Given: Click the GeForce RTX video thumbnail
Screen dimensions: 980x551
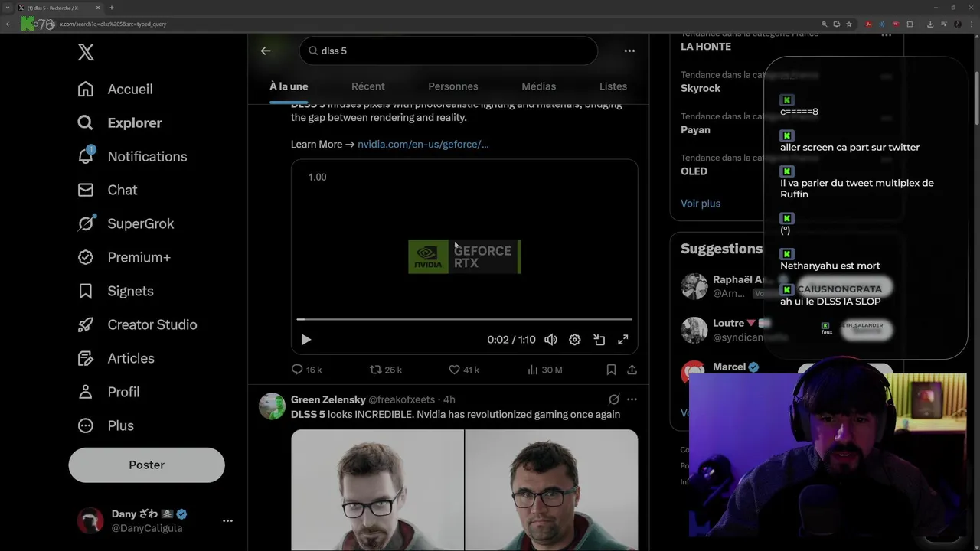Looking at the screenshot, I should [x=464, y=256].
